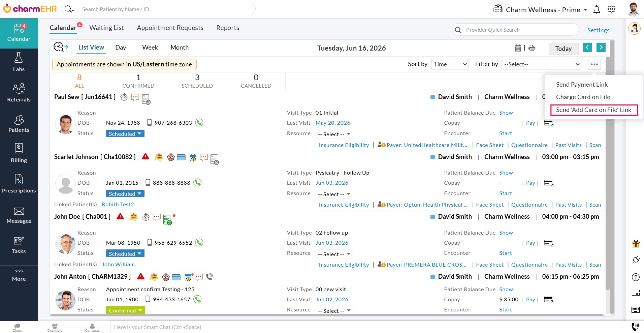
Task: Change Scarlet Johnson's Scheduled status
Action: click(x=125, y=194)
